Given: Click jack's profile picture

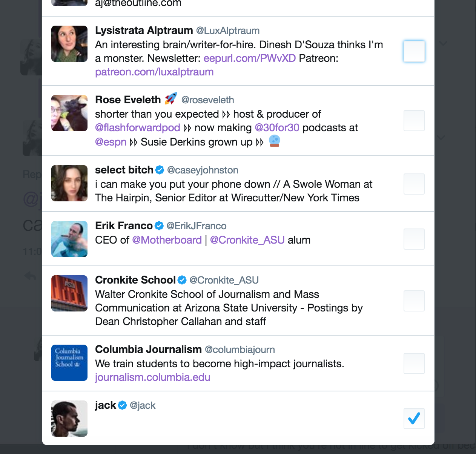Looking at the screenshot, I should (x=69, y=419).
